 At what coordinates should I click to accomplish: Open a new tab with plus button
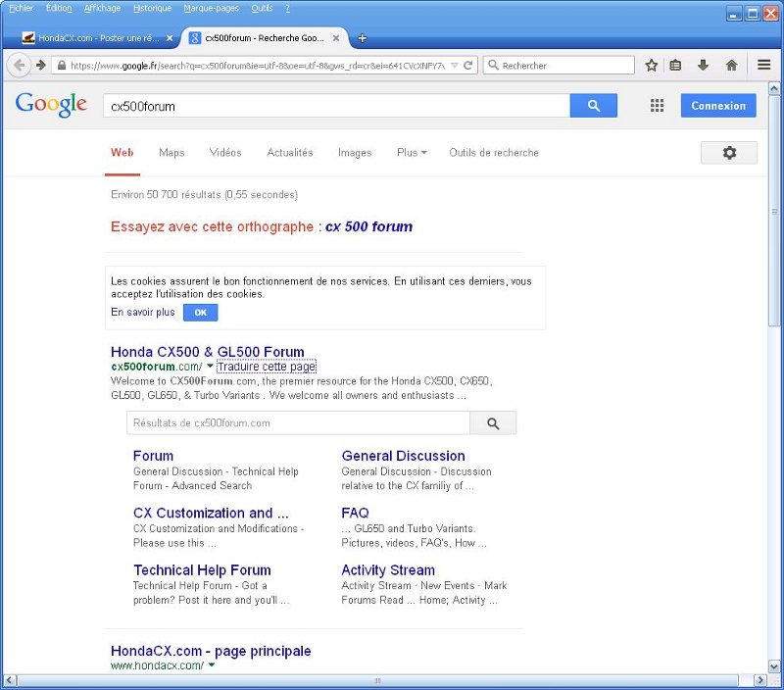[362, 38]
